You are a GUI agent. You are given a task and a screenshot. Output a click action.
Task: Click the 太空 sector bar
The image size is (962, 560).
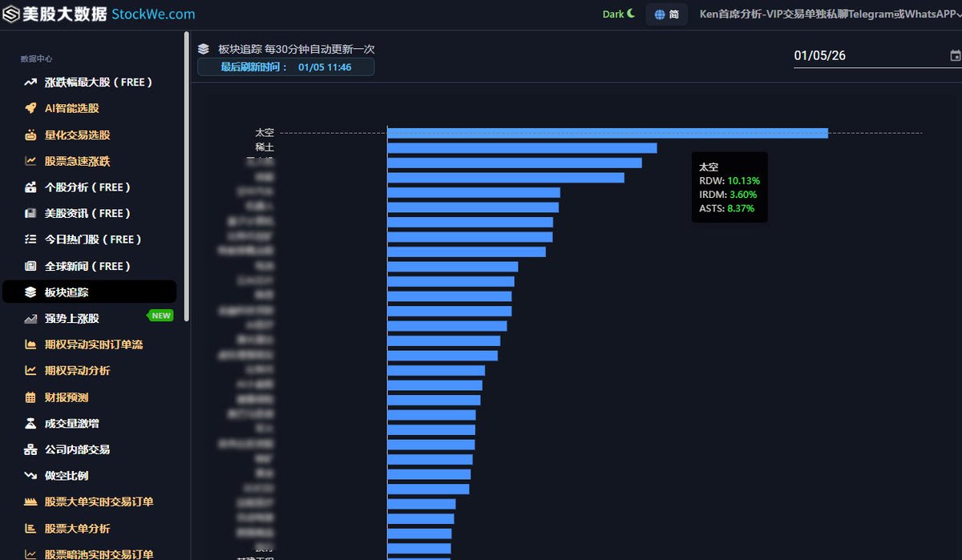607,133
